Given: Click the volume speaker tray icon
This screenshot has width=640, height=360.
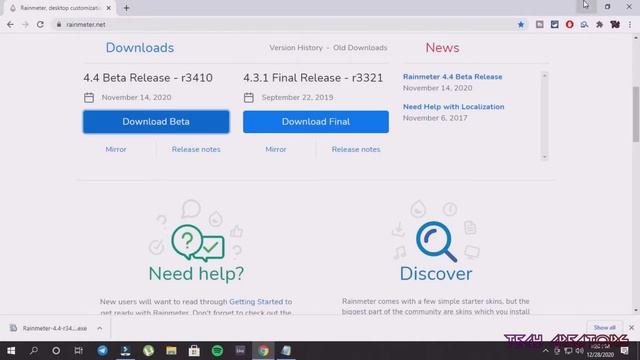Looking at the screenshot, I should (579, 351).
